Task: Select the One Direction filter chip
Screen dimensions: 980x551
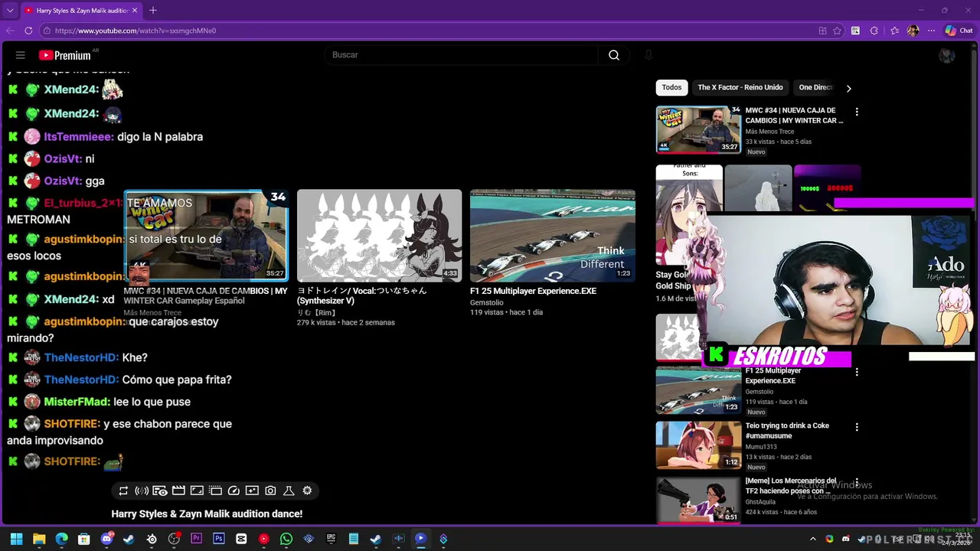Action: tap(815, 87)
